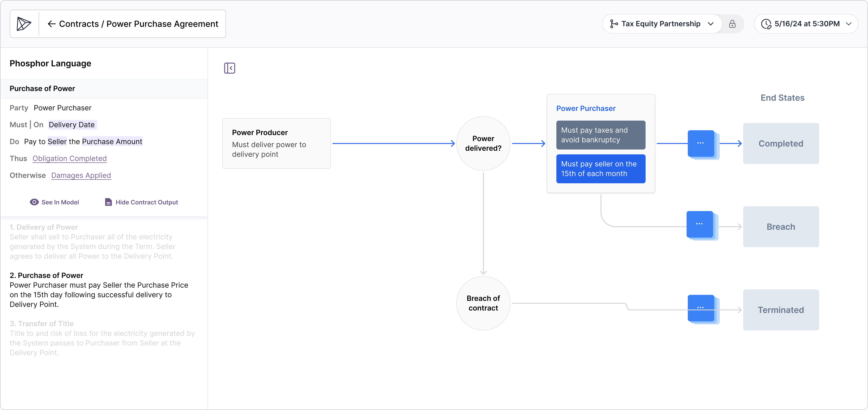Select clause 2. Purchase of Power
Image resolution: width=868 pixels, height=410 pixels.
pyautogui.click(x=99, y=290)
